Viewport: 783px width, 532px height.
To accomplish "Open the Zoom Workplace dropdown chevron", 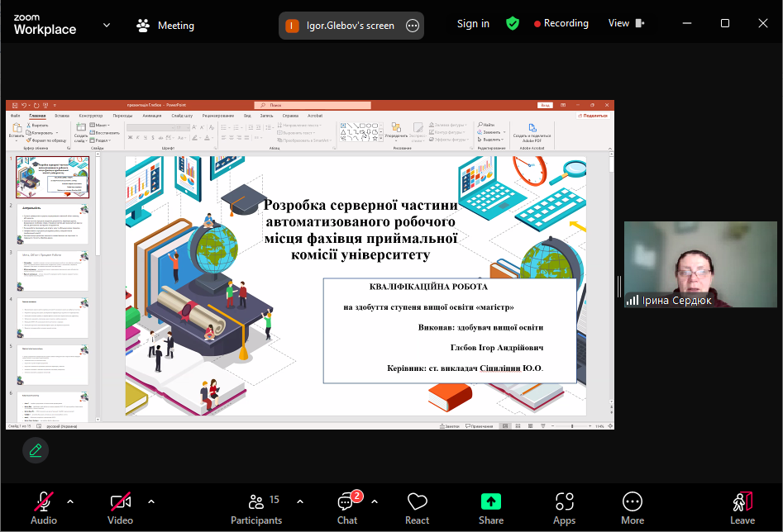I will pos(106,25).
